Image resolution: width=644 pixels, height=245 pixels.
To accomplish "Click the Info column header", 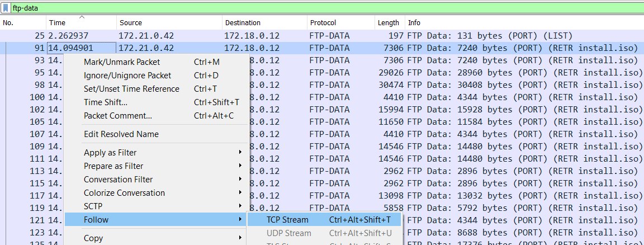I will coord(524,23).
